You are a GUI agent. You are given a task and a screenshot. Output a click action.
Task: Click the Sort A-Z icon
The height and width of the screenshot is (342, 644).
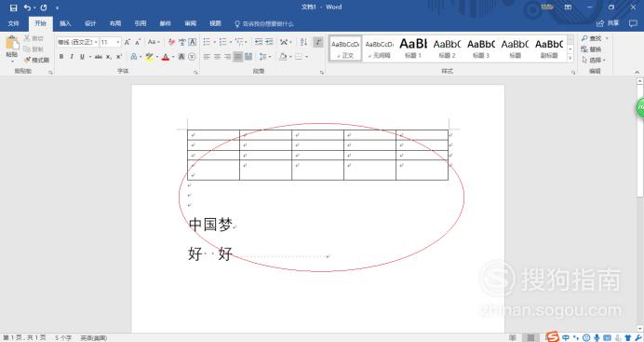[303, 42]
